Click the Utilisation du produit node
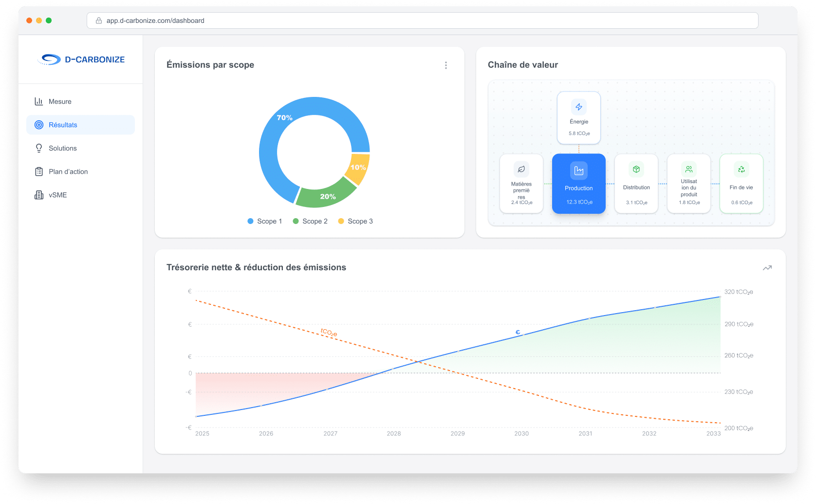This screenshot has height=504, width=816. pos(688,184)
